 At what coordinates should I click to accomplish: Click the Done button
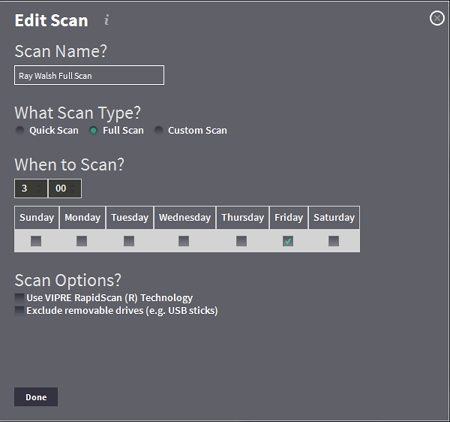pyautogui.click(x=36, y=397)
